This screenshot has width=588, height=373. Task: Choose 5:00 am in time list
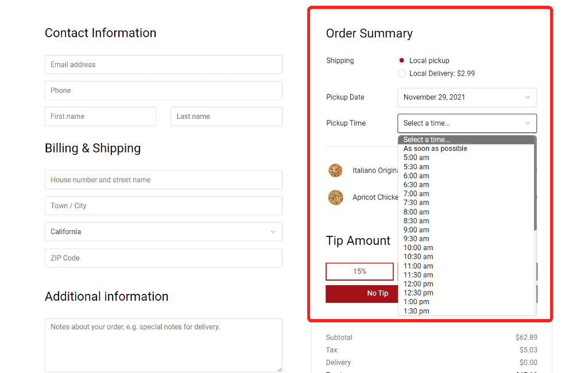416,158
